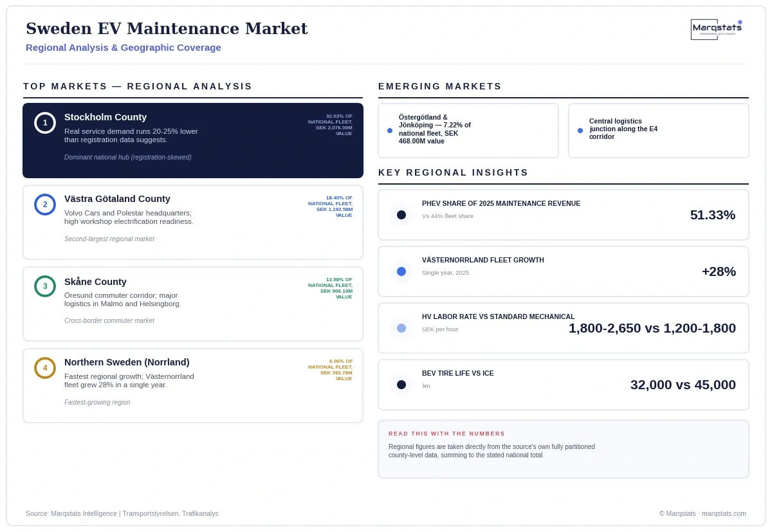Click the Volvo Cars and Polestar headquarters description
This screenshot has width=772, height=532.
129,217
